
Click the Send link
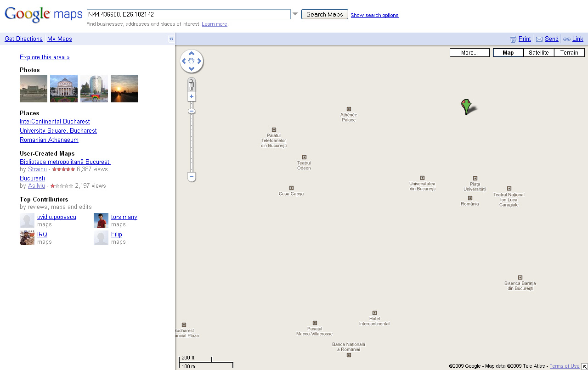[x=552, y=39]
